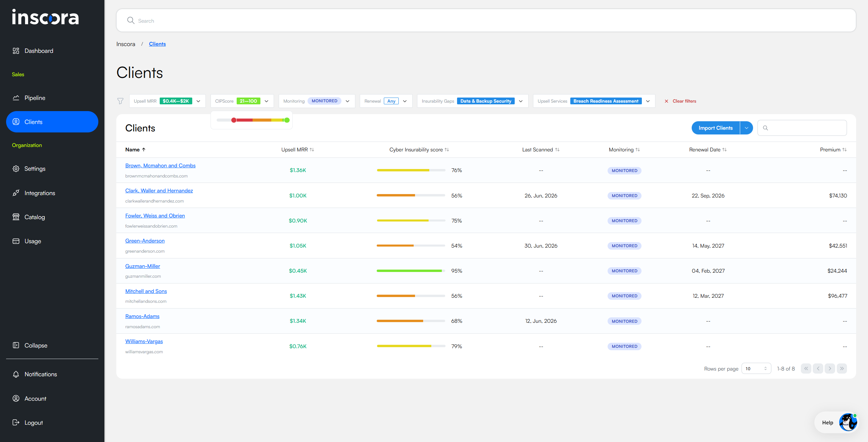The height and width of the screenshot is (442, 868).
Task: Open Catalog from the sidebar
Action: (52, 217)
